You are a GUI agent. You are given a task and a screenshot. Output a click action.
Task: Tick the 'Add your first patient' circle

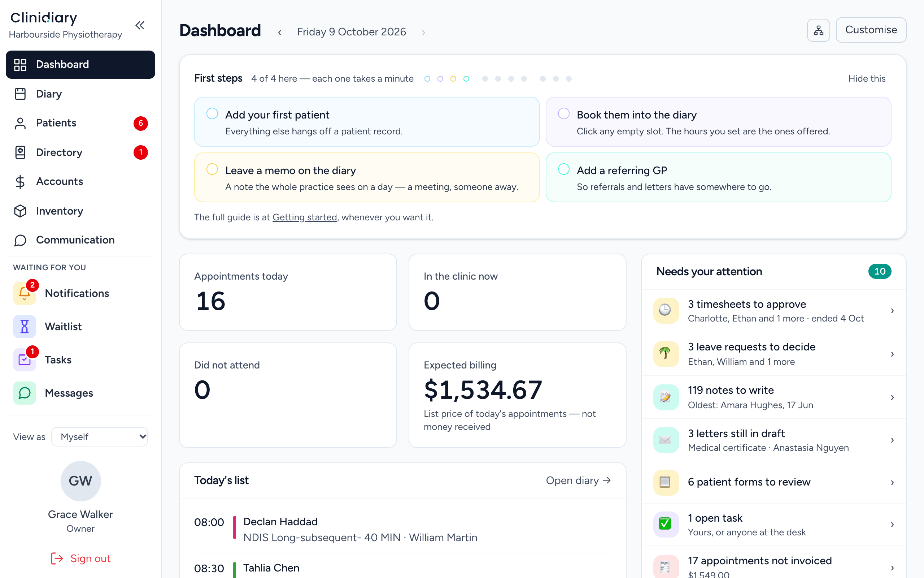coord(212,113)
